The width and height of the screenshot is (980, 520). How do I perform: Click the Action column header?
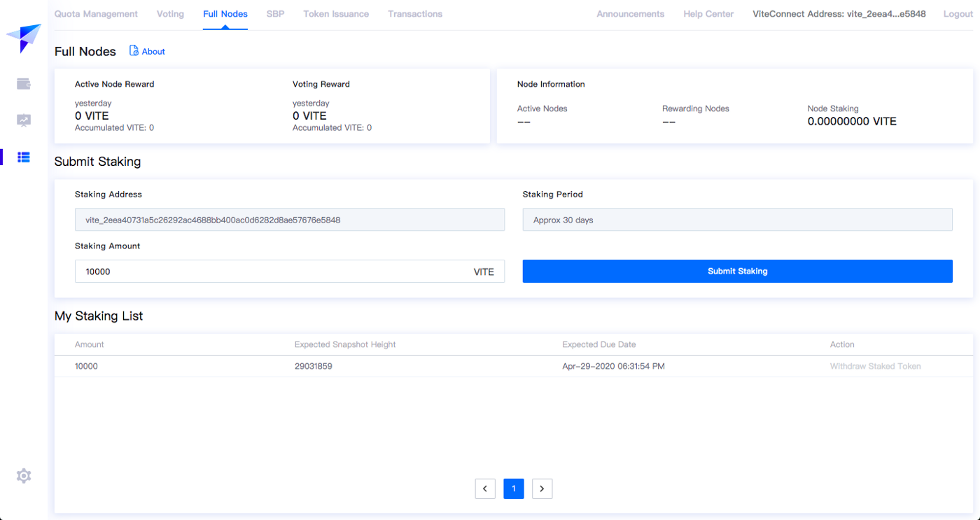(842, 344)
